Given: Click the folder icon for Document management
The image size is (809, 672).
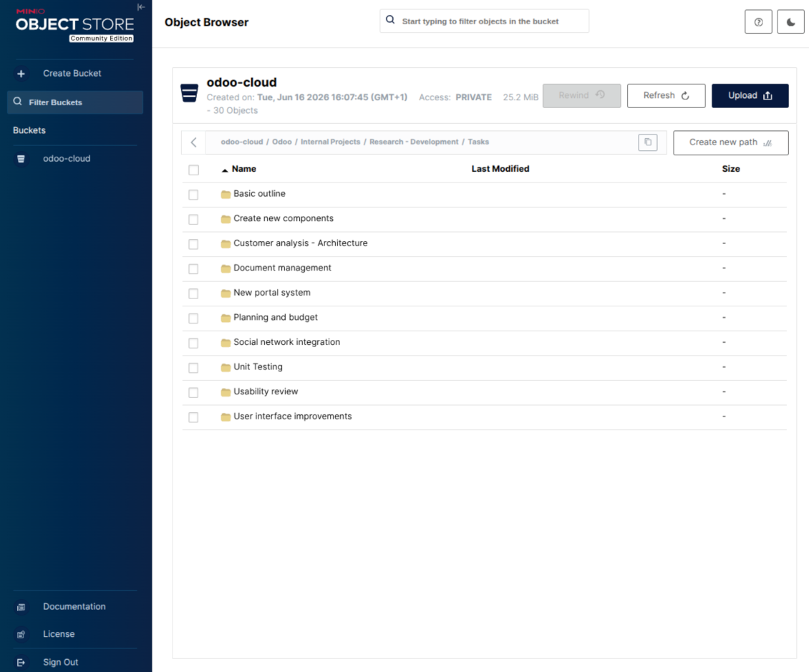Looking at the screenshot, I should pyautogui.click(x=226, y=268).
